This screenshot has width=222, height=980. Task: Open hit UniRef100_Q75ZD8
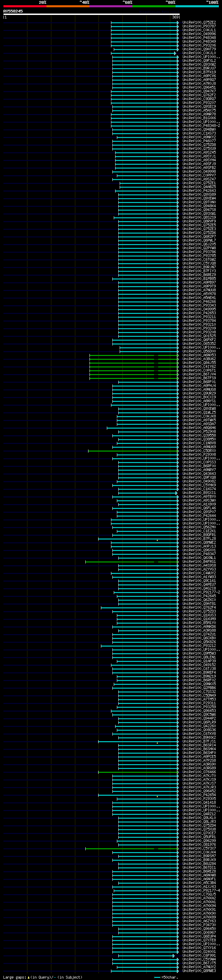tap(199, 145)
